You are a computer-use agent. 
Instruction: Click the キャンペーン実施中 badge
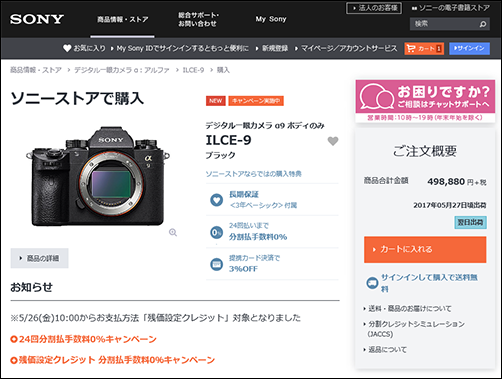click(x=256, y=101)
